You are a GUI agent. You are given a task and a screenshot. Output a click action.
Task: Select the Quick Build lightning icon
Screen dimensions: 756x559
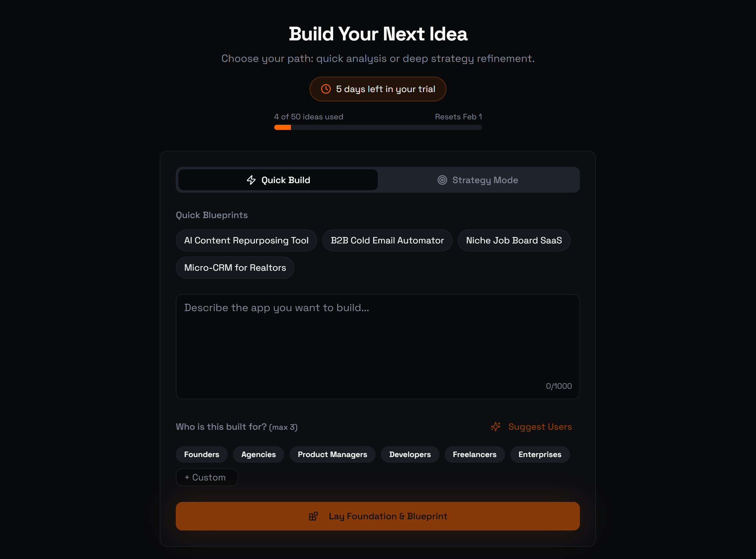[x=251, y=180]
